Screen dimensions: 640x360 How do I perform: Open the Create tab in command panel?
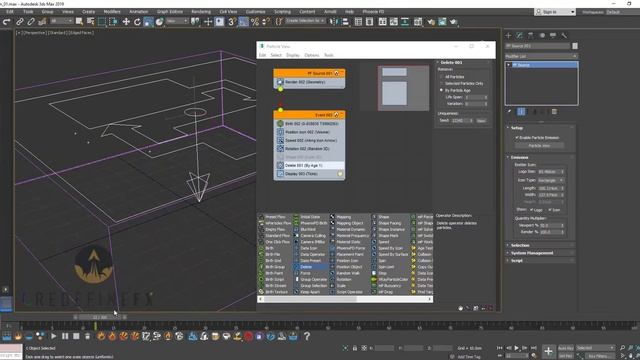click(509, 36)
